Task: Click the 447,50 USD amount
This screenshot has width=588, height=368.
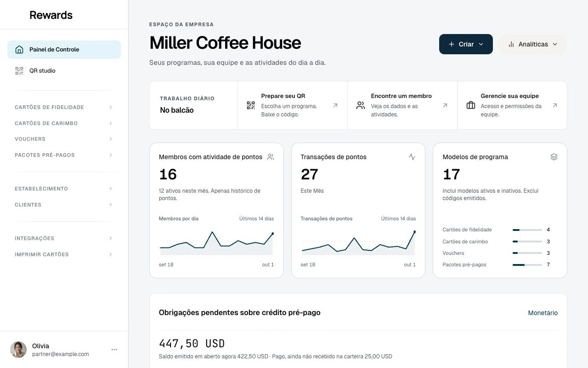Action: (x=192, y=344)
